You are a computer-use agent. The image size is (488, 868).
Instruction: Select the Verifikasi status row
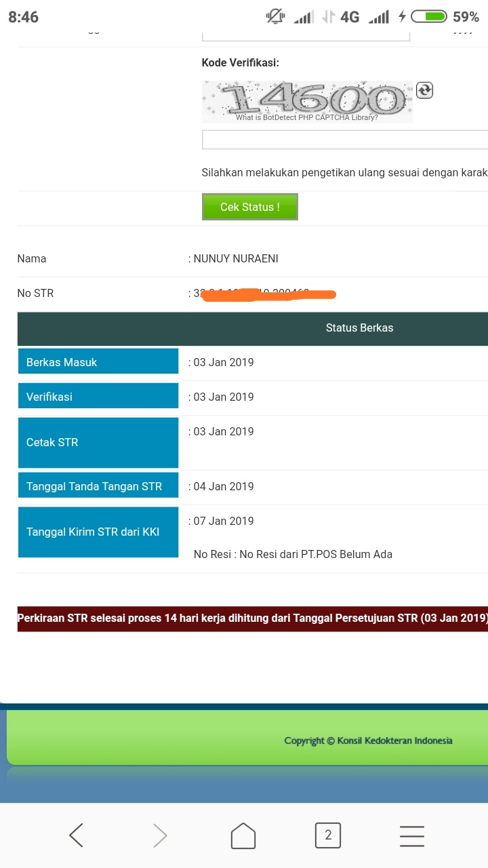(98, 396)
